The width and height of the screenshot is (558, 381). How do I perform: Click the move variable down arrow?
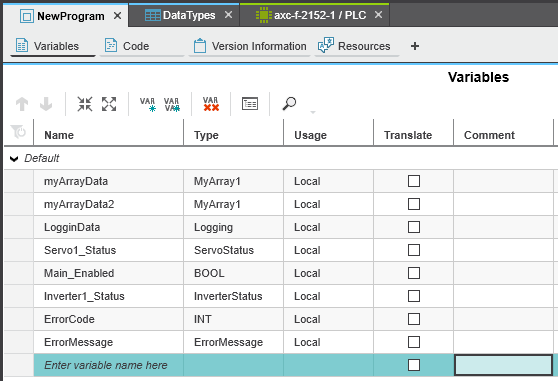coord(46,104)
